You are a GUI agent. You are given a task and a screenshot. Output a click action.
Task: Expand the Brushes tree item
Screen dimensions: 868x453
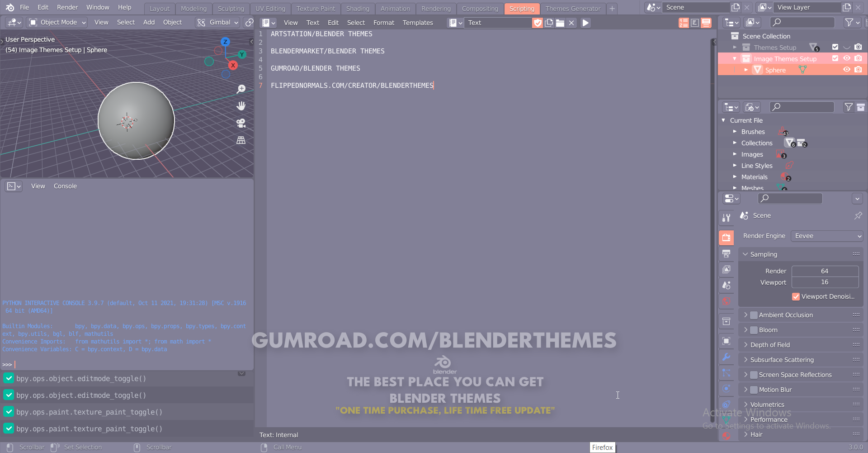(735, 132)
